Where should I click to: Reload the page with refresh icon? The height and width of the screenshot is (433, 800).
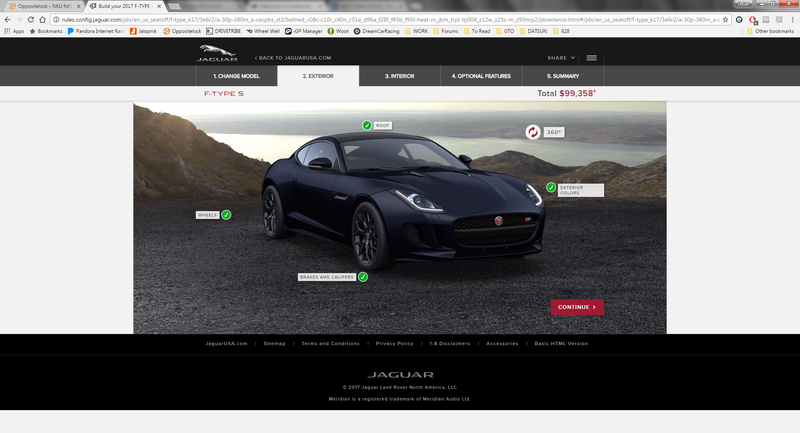(x=31, y=20)
